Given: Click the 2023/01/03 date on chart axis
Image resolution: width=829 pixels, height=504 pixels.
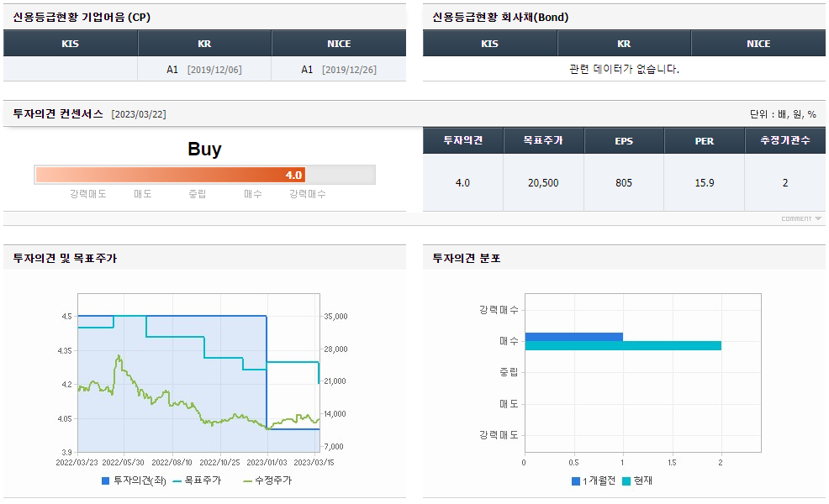Looking at the screenshot, I should pos(267,462).
